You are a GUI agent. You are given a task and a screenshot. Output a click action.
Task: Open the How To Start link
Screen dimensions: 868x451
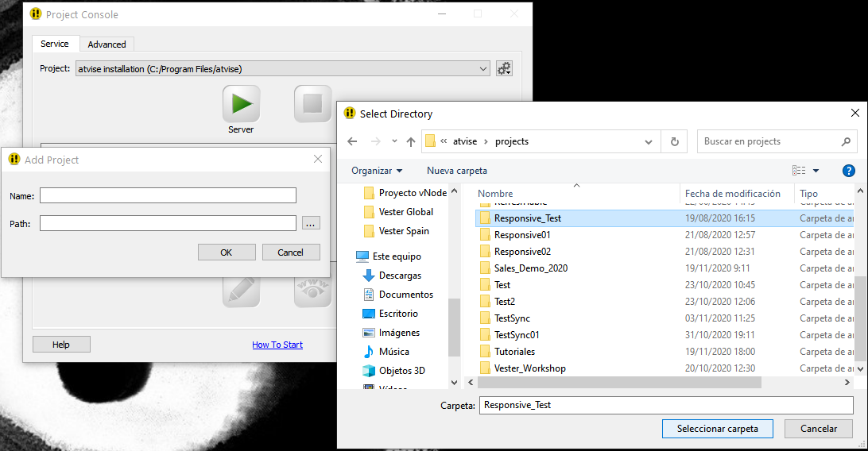pos(277,345)
